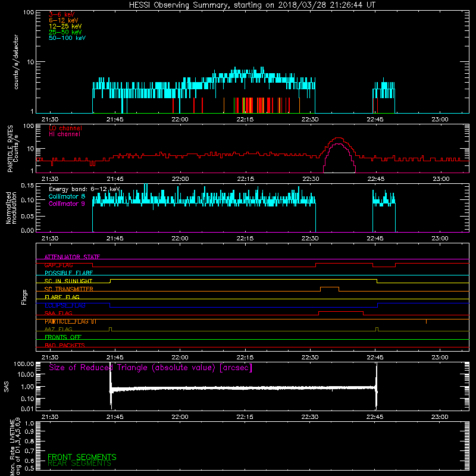The height and width of the screenshot is (476, 476).
Task: Click the 0.9 tick on livetime axis
Action: (29, 432)
